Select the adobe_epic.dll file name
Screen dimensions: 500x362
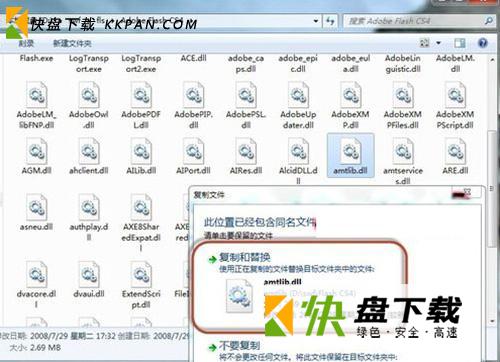point(298,64)
